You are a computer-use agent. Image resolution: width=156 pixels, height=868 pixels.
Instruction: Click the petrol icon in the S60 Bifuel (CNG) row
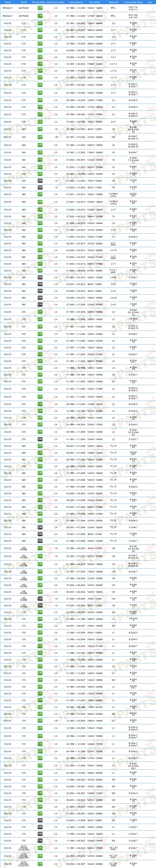point(40,202)
